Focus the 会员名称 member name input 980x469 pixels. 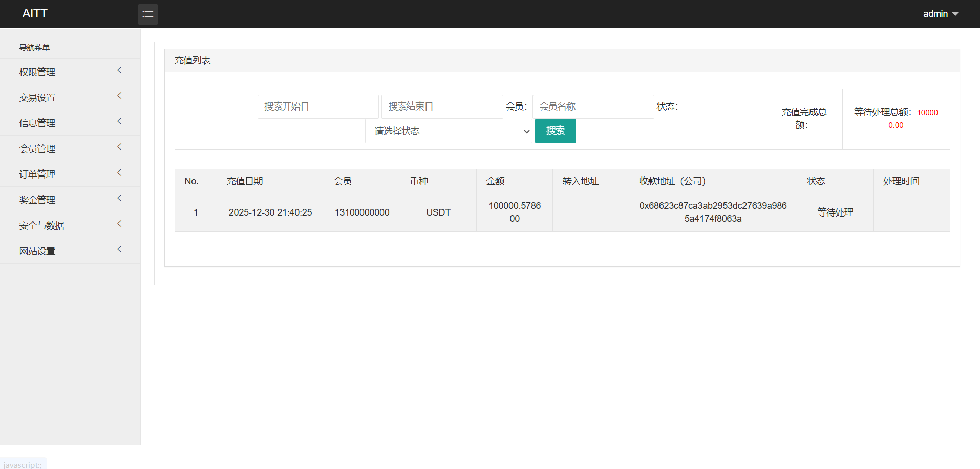click(592, 106)
